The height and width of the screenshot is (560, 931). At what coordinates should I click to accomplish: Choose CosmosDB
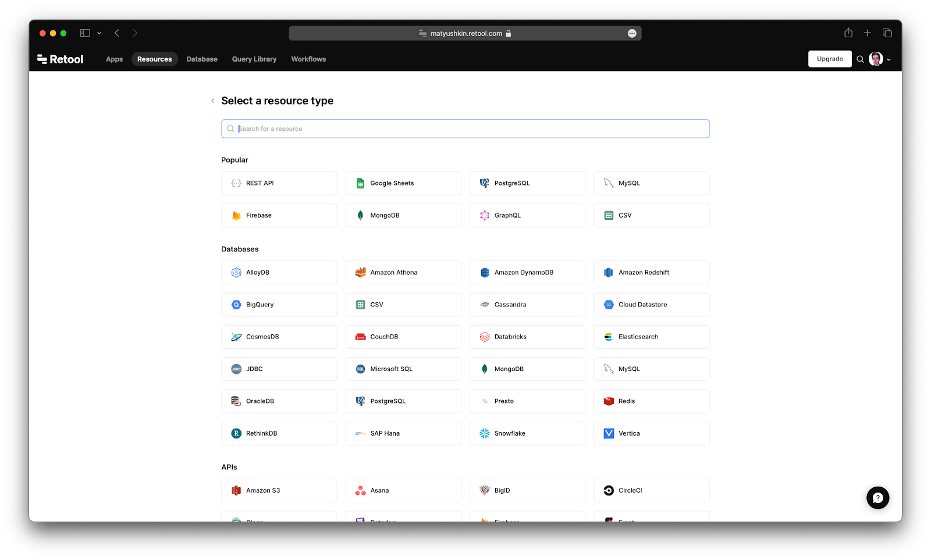[279, 337]
